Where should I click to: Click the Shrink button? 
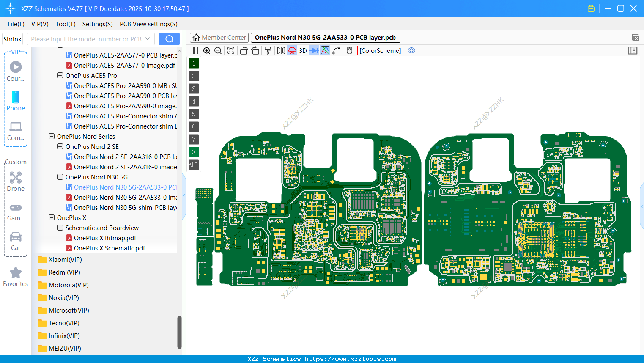coord(12,38)
